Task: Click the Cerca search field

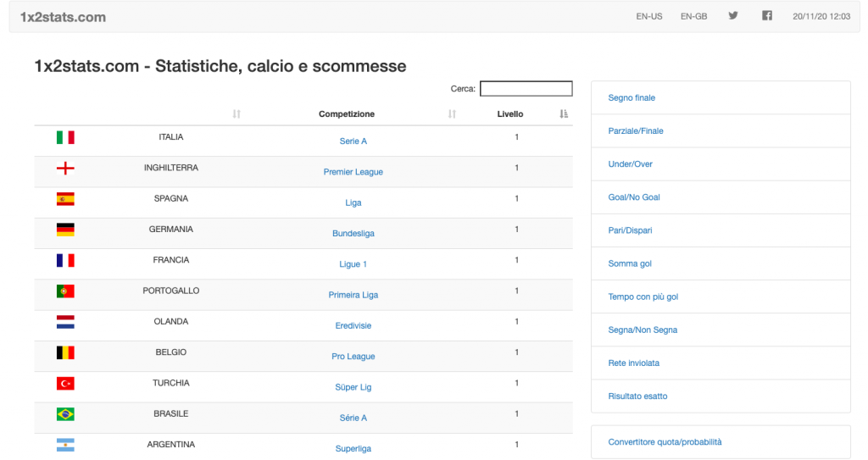Action: 526,89
